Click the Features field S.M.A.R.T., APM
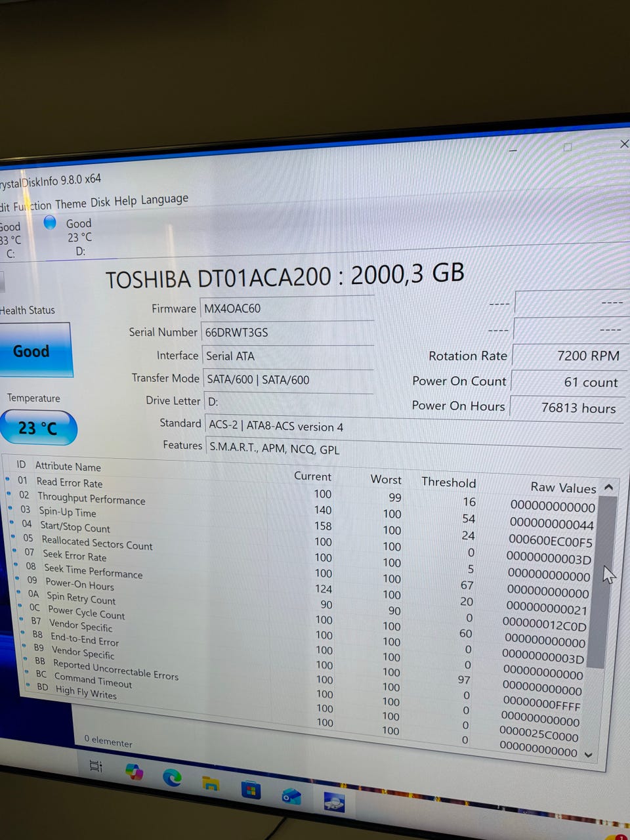The width and height of the screenshot is (630, 840). tap(414, 450)
